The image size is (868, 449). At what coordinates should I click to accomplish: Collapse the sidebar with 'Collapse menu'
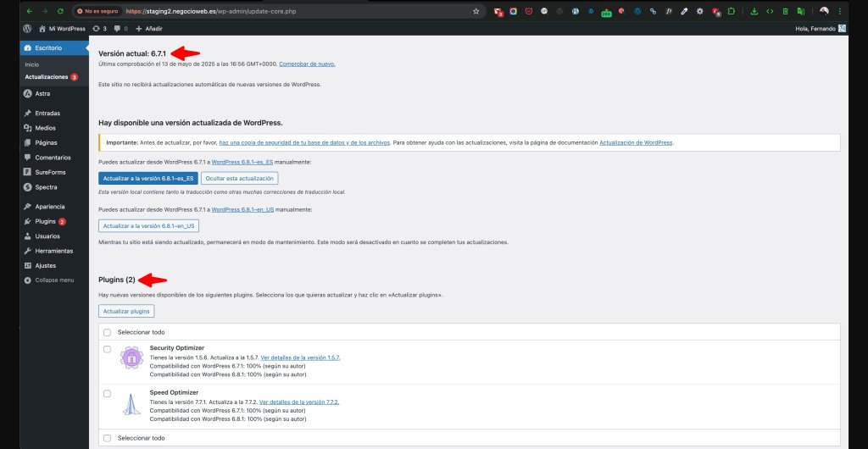click(54, 280)
